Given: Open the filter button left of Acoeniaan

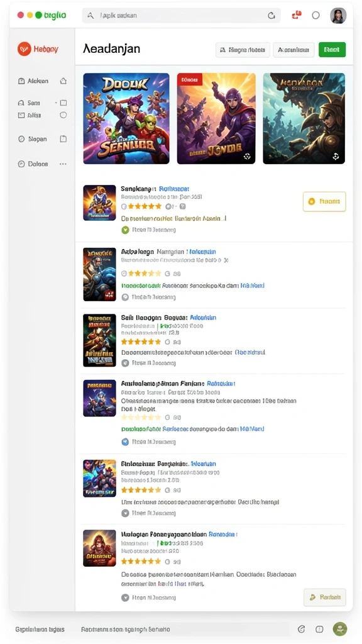Looking at the screenshot, I should coord(243,50).
